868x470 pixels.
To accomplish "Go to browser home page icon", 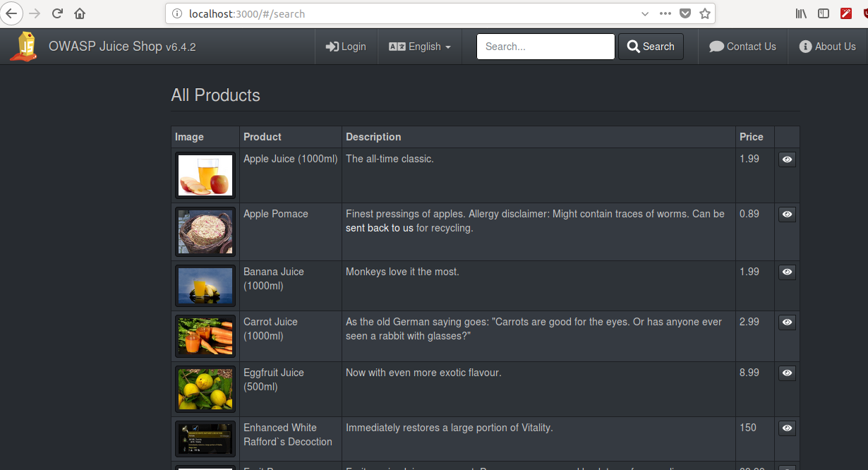I will pyautogui.click(x=80, y=13).
